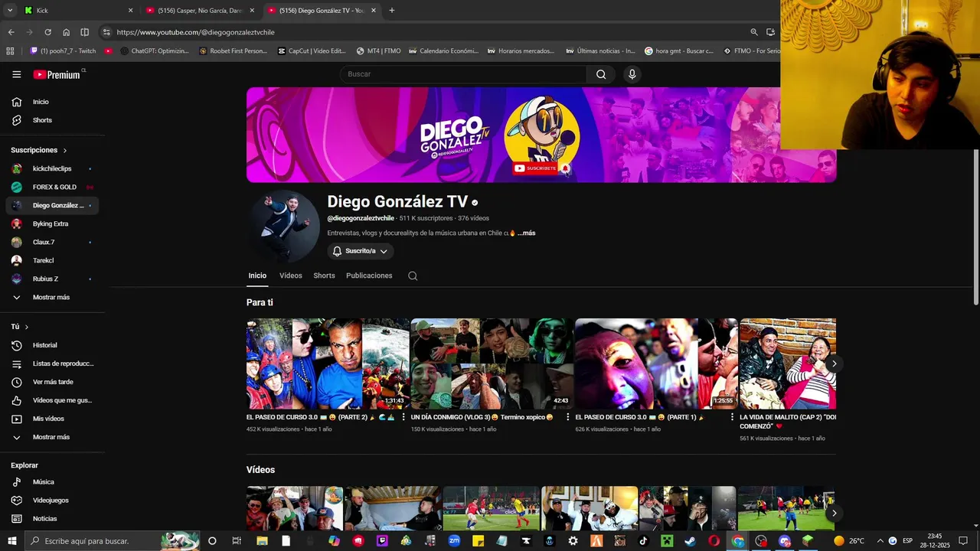Expand Mostrar más under subscriptions
Image resolution: width=980 pixels, height=551 pixels.
pos(52,297)
